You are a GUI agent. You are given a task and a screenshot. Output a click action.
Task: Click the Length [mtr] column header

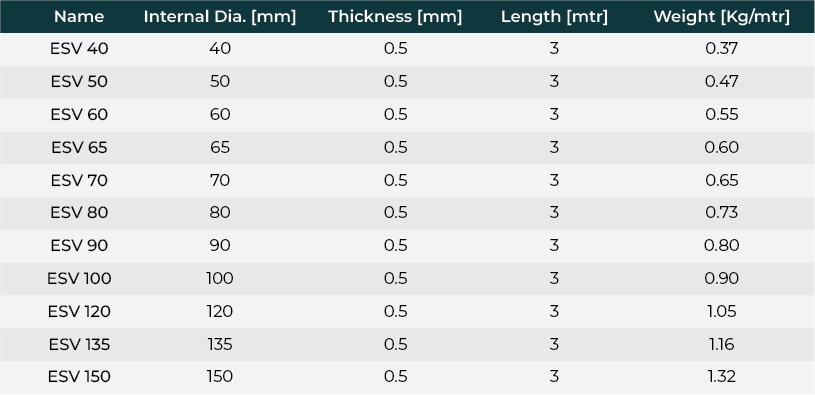tap(554, 17)
